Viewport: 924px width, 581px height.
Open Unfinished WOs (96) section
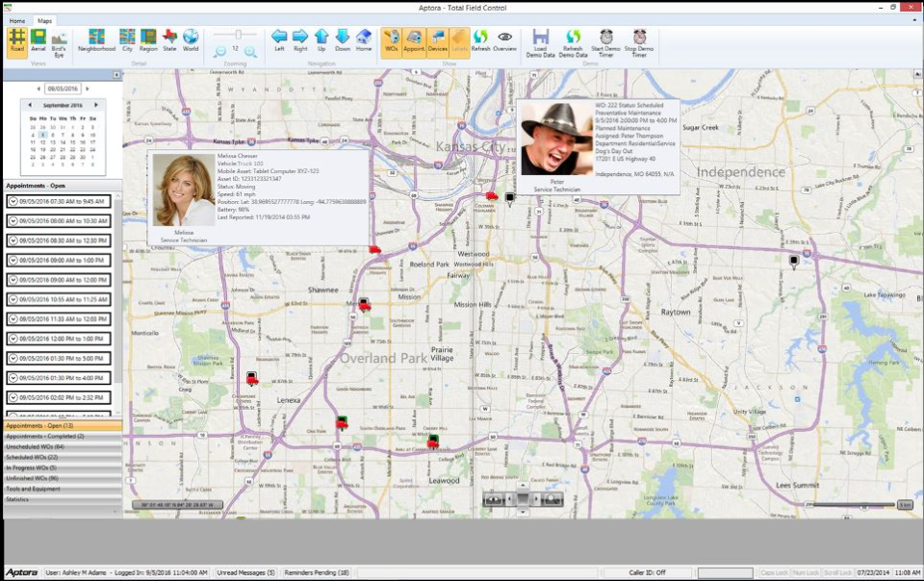click(x=63, y=479)
